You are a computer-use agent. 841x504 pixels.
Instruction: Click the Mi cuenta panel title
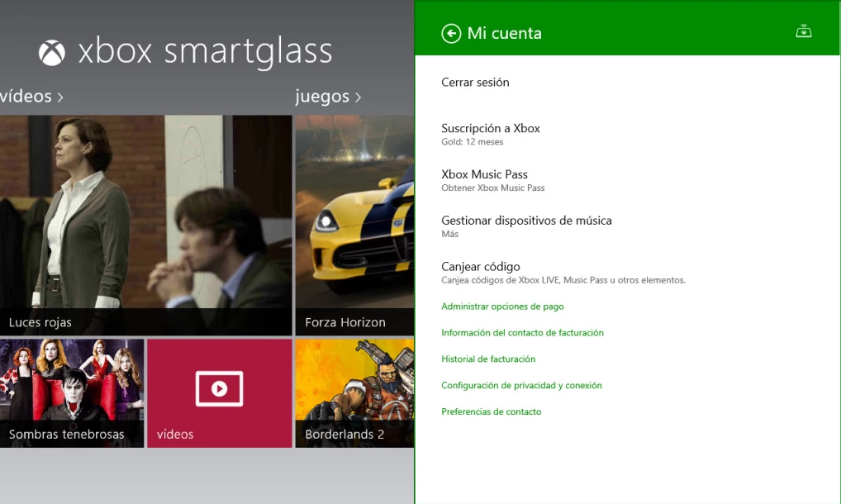(504, 33)
